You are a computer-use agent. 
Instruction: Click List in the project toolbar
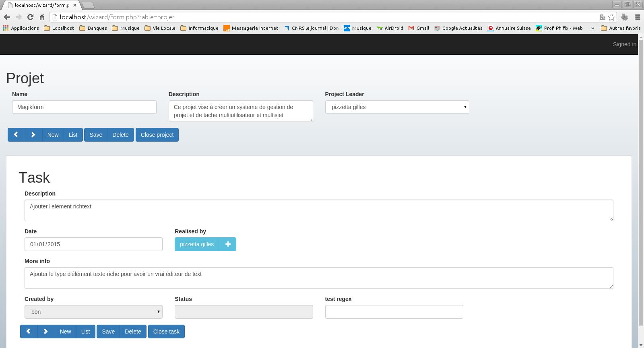pyautogui.click(x=73, y=135)
